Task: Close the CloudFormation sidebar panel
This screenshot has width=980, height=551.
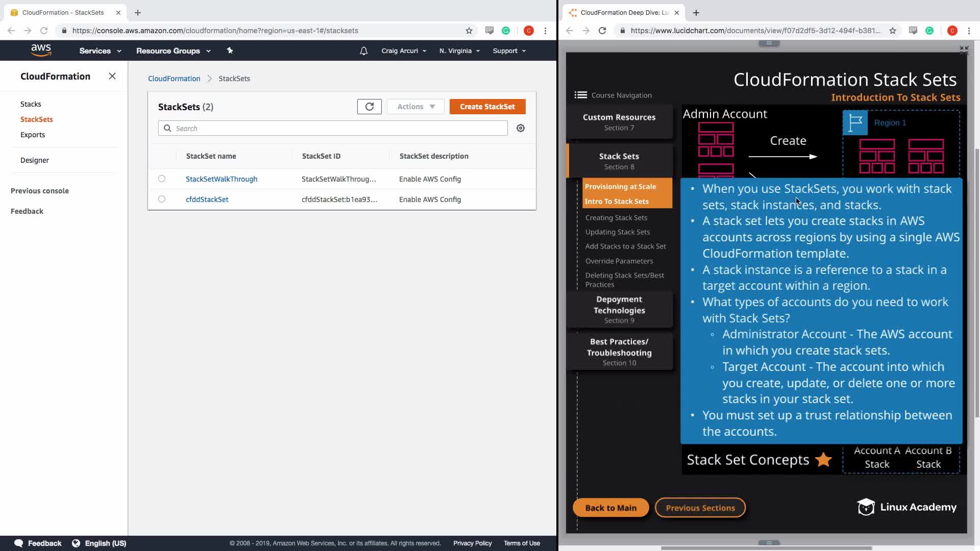Action: [112, 77]
